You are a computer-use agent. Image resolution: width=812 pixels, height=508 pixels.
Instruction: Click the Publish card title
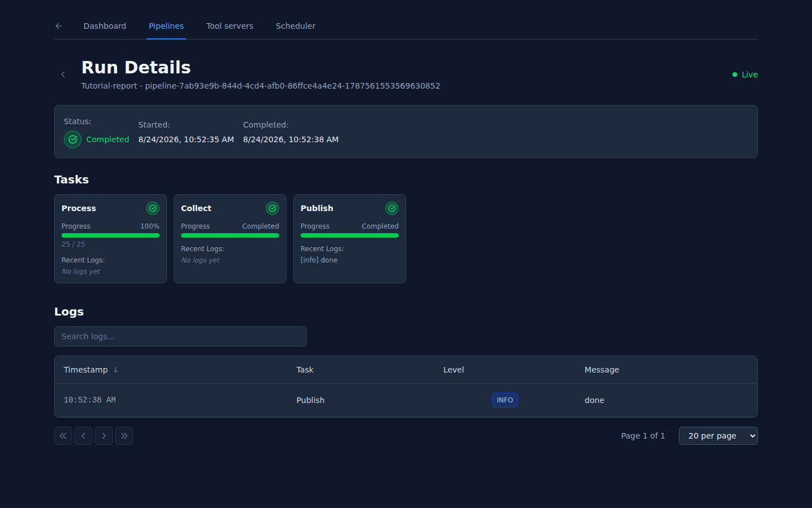point(317,208)
